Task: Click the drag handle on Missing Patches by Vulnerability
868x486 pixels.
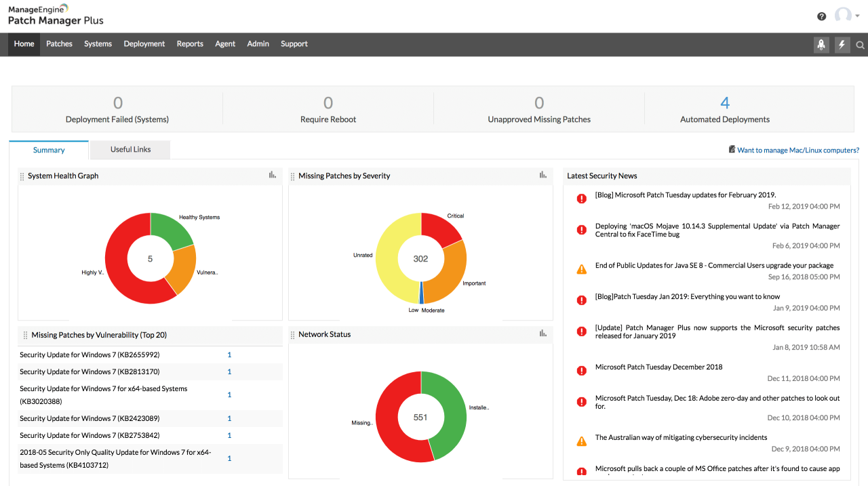Action: coord(25,334)
